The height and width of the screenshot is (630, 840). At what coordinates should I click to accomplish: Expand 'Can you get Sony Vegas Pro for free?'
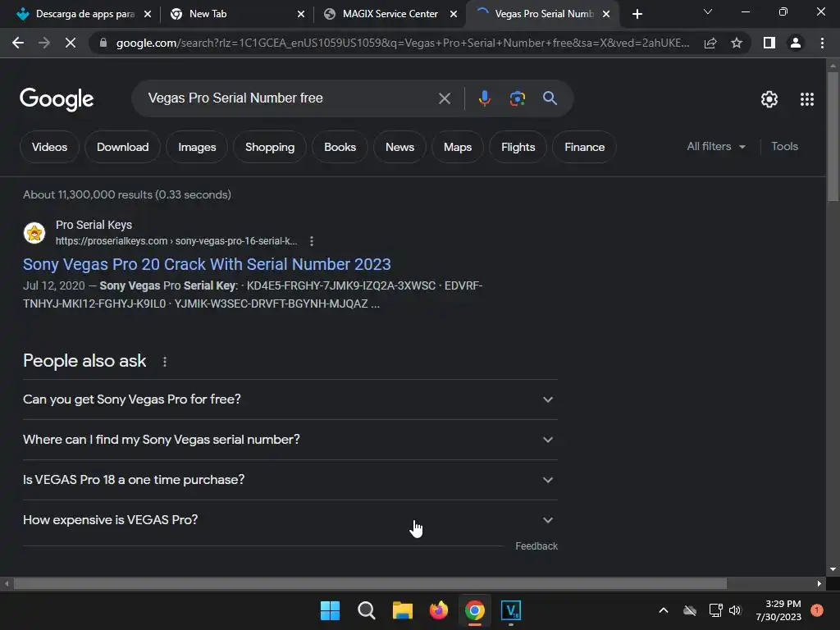click(290, 399)
